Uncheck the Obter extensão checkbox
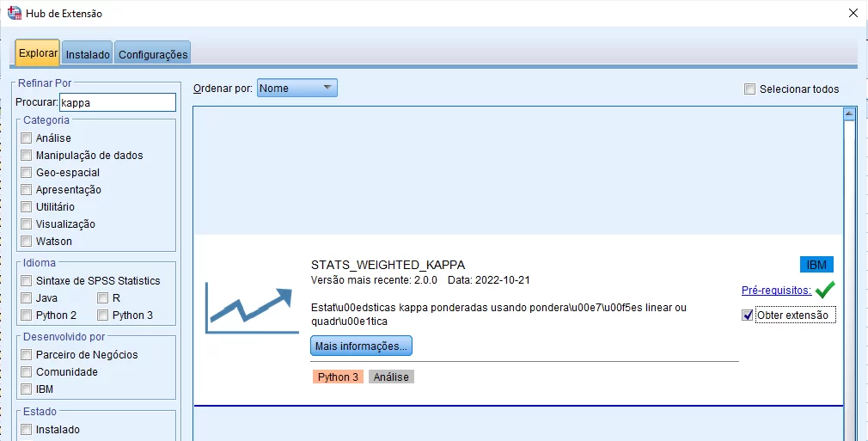Image resolution: width=868 pixels, height=441 pixels. point(748,315)
